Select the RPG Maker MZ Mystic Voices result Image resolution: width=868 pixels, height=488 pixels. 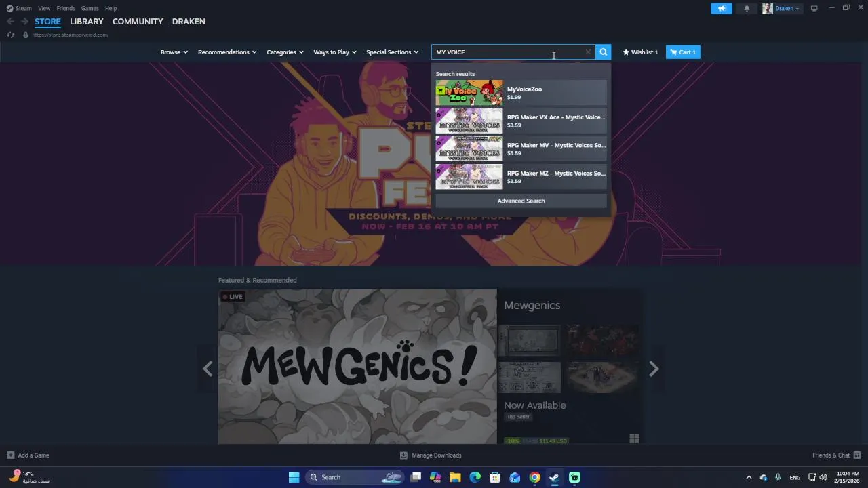[x=521, y=176]
